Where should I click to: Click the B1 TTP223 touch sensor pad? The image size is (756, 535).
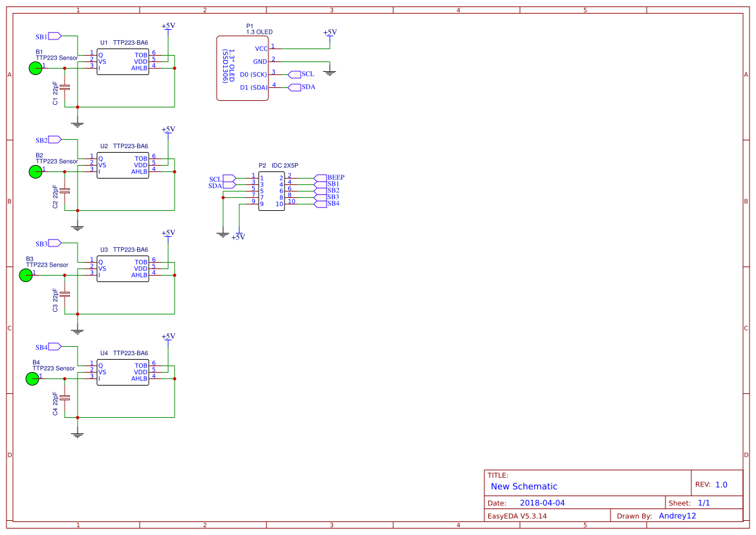[36, 67]
